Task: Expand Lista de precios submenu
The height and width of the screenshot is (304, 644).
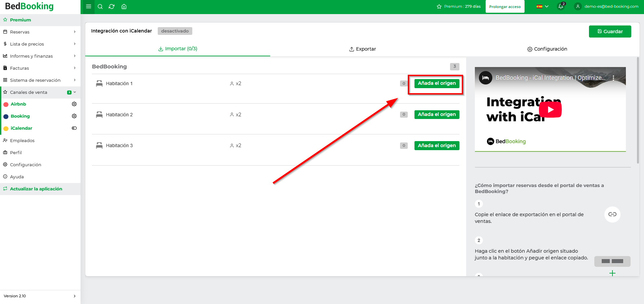Action: pos(75,44)
